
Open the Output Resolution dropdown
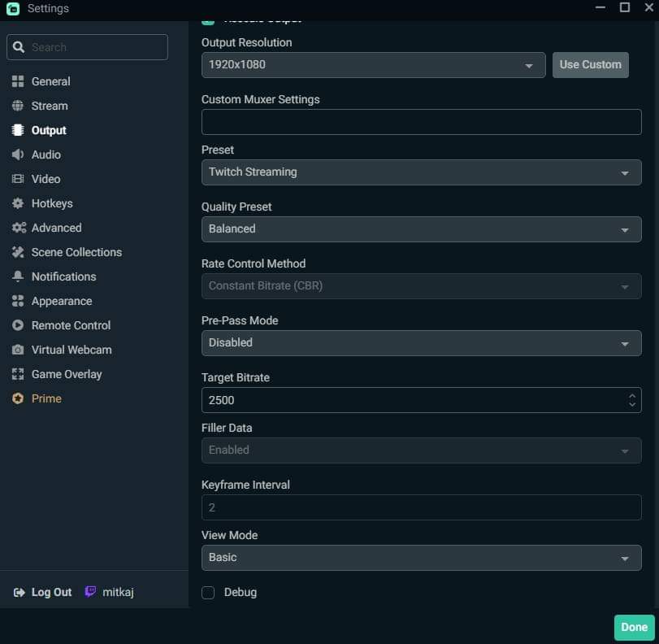click(373, 65)
